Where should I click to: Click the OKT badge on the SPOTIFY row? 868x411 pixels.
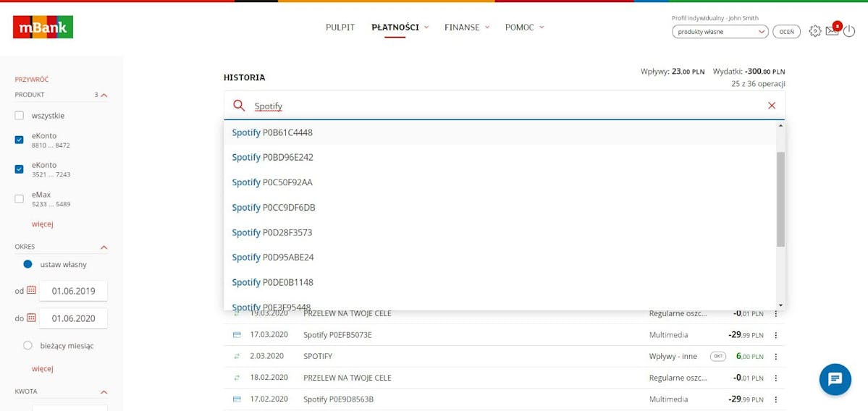(718, 356)
